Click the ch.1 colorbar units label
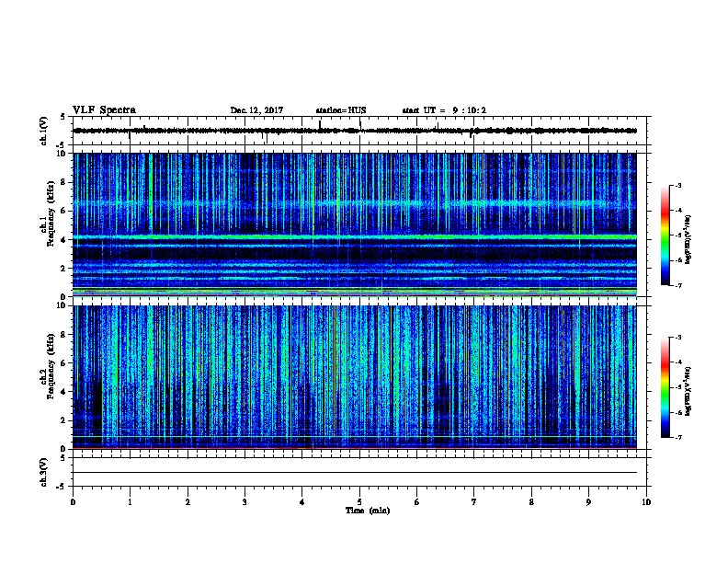The width and height of the screenshot is (728, 563). (x=688, y=239)
